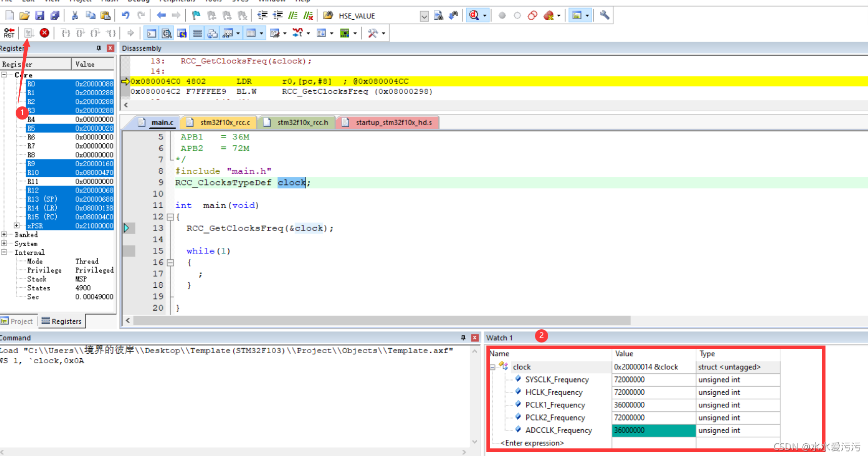Expand the Banked registers group
This screenshot has height=456, width=868.
(4, 235)
